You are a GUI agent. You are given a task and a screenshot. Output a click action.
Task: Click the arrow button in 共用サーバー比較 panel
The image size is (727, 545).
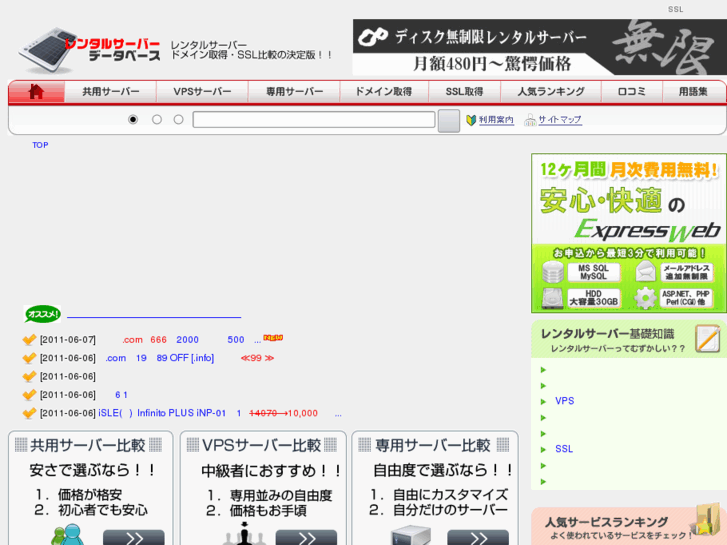tap(134, 538)
